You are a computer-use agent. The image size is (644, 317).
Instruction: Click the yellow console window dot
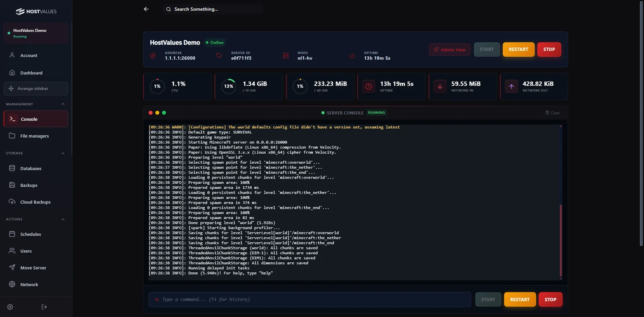157,113
